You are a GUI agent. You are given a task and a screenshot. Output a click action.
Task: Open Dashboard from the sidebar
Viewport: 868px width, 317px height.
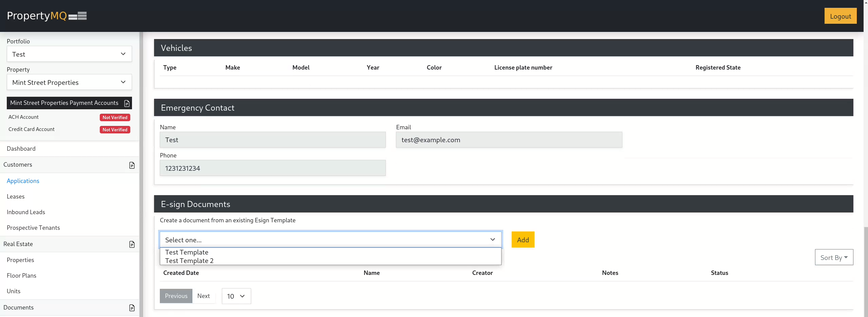[x=21, y=149]
